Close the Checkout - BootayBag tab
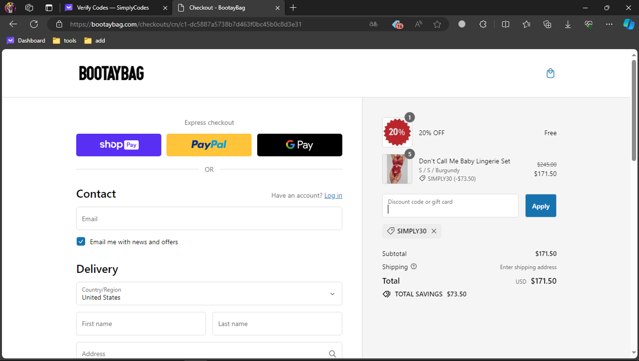Viewport: 639px width, 361px height. click(277, 8)
